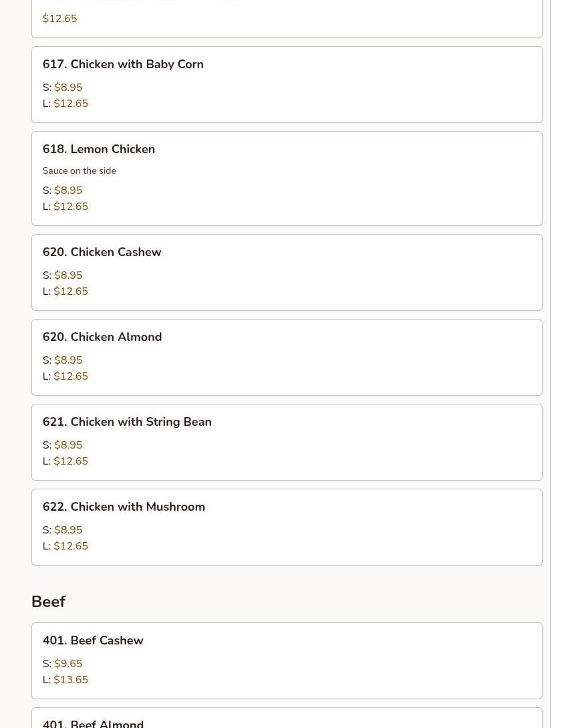This screenshot has height=728, width=564.
Task: Select large $13.65 price for Beef Cashew
Action: (71, 680)
